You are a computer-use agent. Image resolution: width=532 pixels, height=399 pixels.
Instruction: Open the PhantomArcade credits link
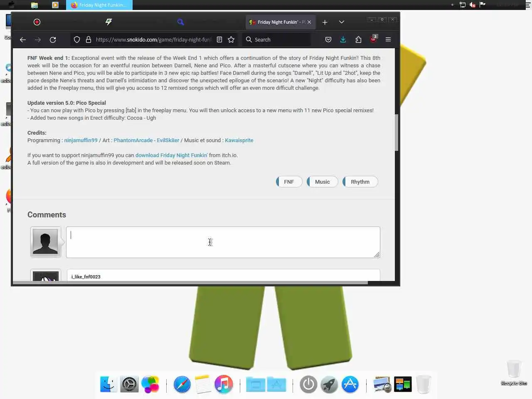click(133, 140)
